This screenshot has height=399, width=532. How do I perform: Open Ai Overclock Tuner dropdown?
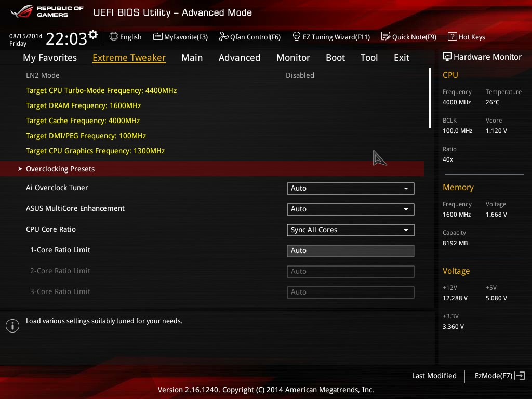point(350,188)
